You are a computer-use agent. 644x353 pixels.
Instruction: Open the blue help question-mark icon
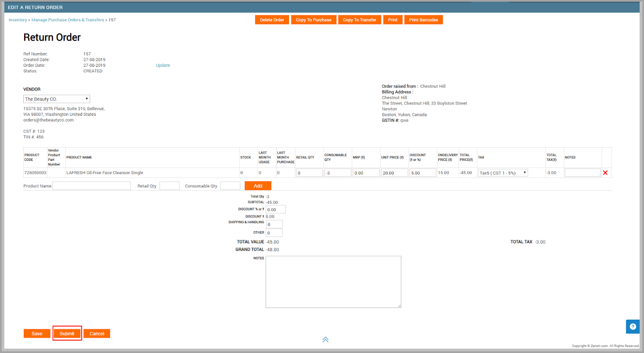coord(633,326)
